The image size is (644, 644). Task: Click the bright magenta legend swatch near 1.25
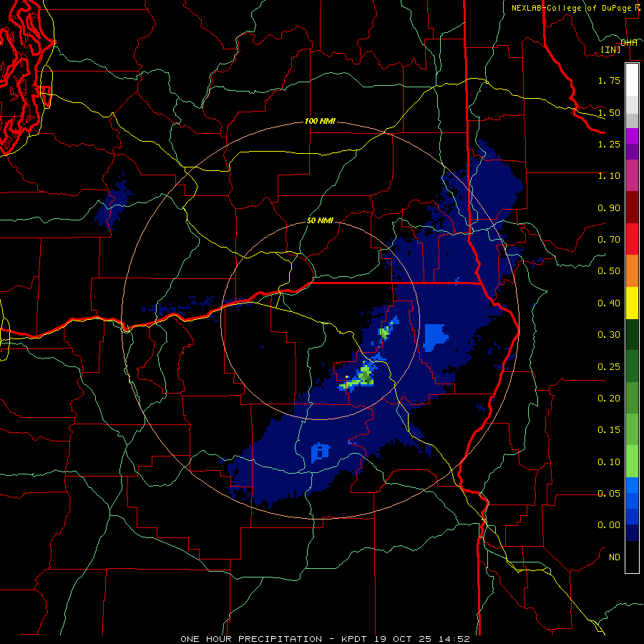[x=632, y=136]
